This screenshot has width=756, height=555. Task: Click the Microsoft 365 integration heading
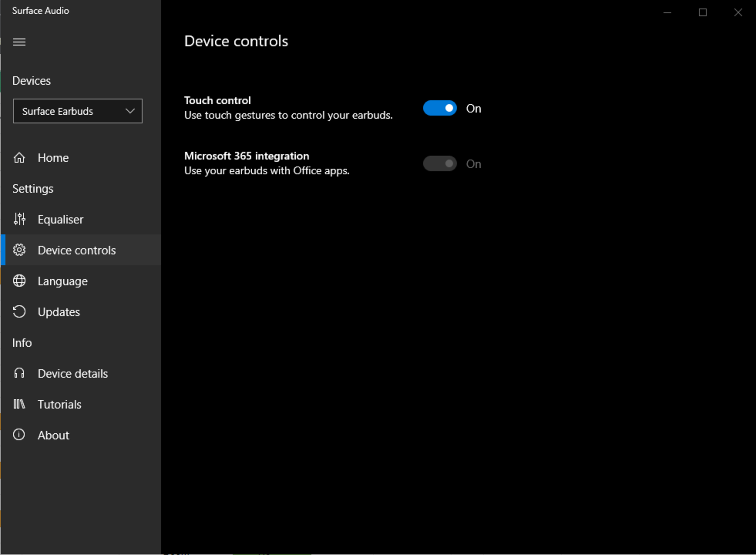tap(246, 156)
